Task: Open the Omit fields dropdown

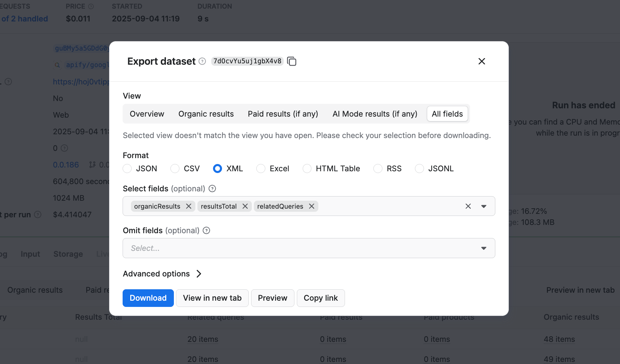Action: tap(484, 248)
